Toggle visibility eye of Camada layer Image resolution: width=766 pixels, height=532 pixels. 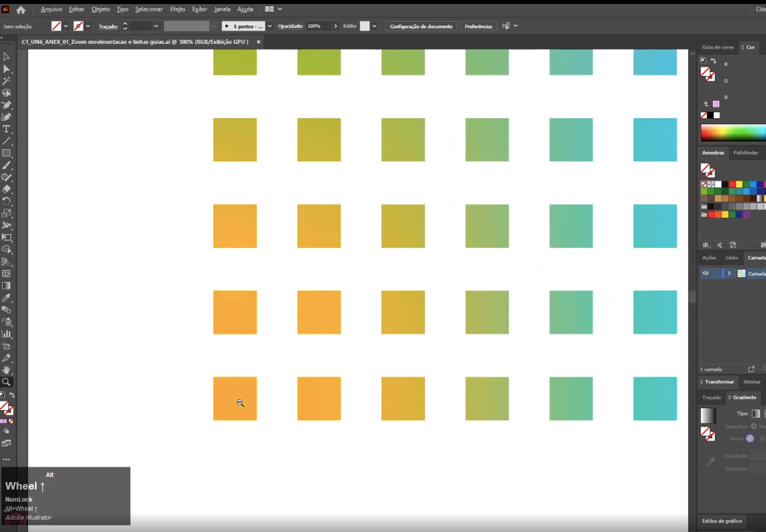705,273
